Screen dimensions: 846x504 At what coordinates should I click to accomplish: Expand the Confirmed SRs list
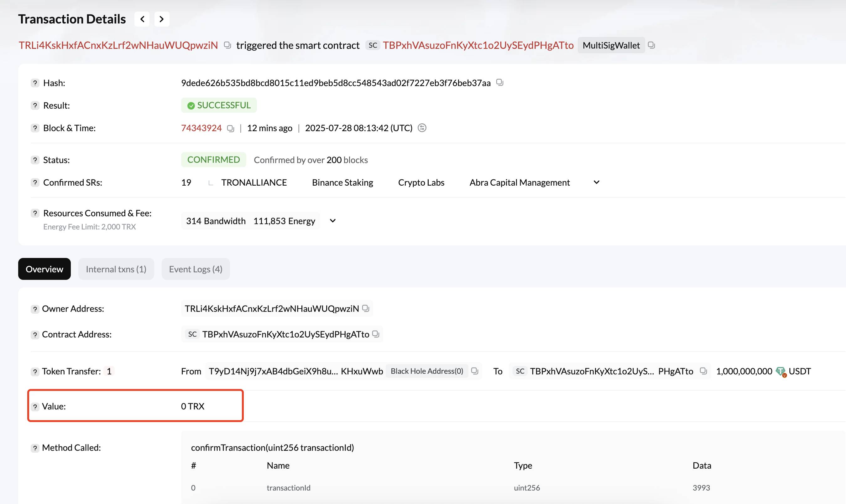(x=597, y=183)
